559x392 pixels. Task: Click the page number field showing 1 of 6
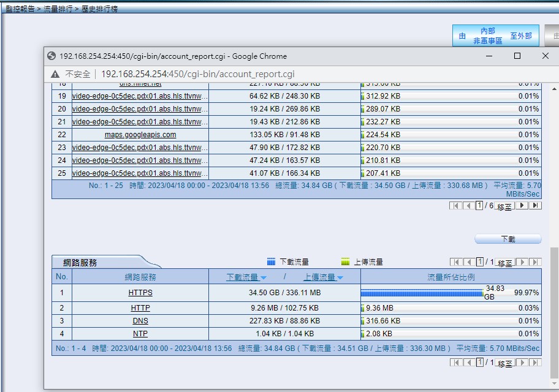[x=479, y=206]
